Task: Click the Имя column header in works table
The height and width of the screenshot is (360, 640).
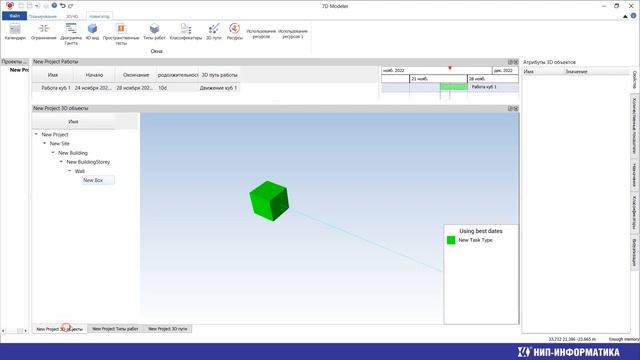Action: coord(53,75)
